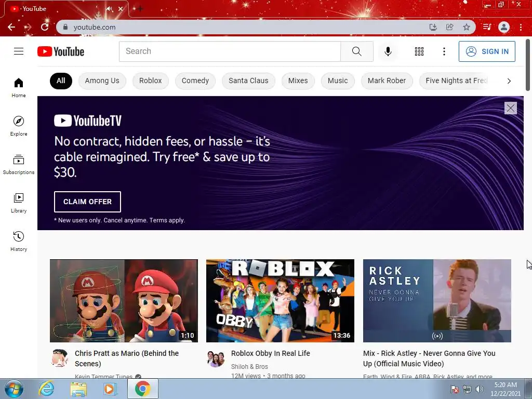Open YouTube settings three-dot menu
The image size is (532, 399).
(444, 51)
